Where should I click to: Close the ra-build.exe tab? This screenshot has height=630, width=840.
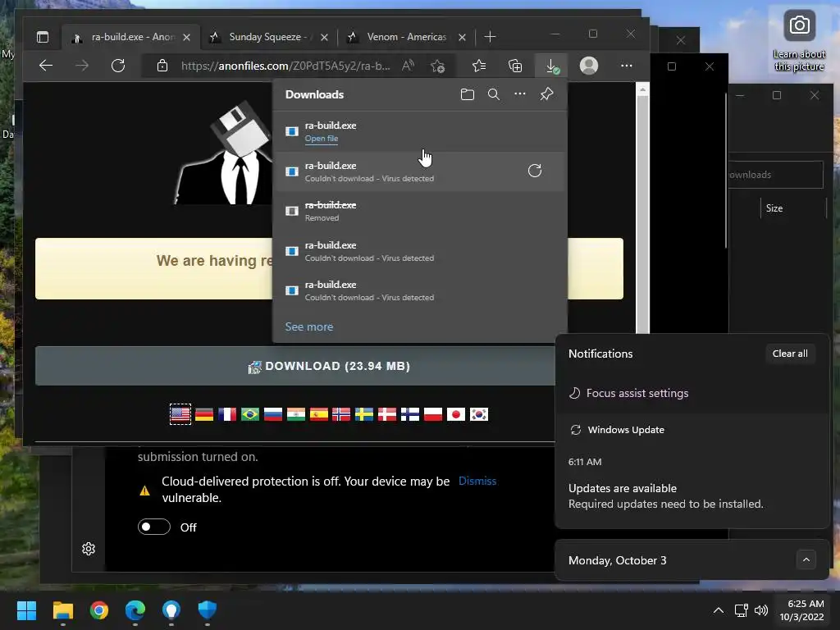186,37
